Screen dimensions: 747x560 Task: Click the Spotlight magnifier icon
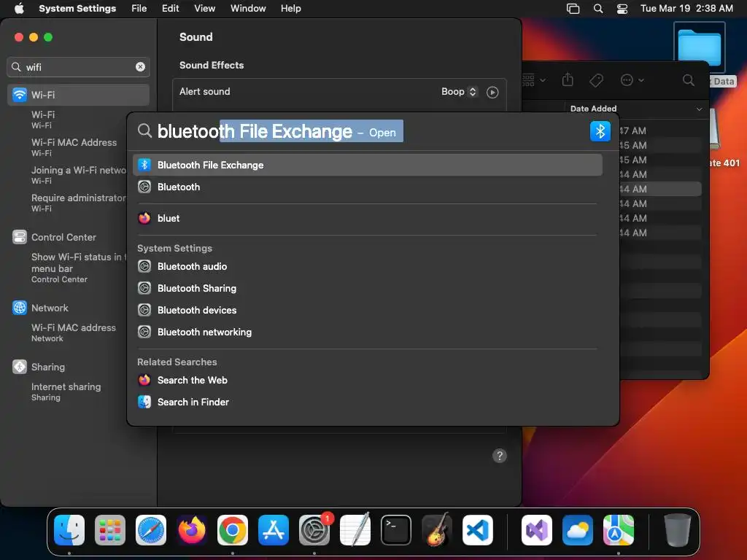[x=144, y=131]
